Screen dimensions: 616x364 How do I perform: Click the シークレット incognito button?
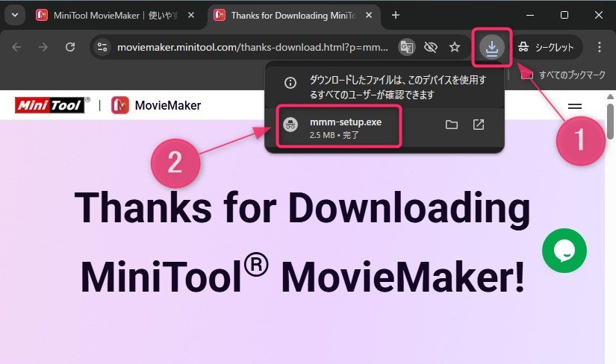(546, 47)
